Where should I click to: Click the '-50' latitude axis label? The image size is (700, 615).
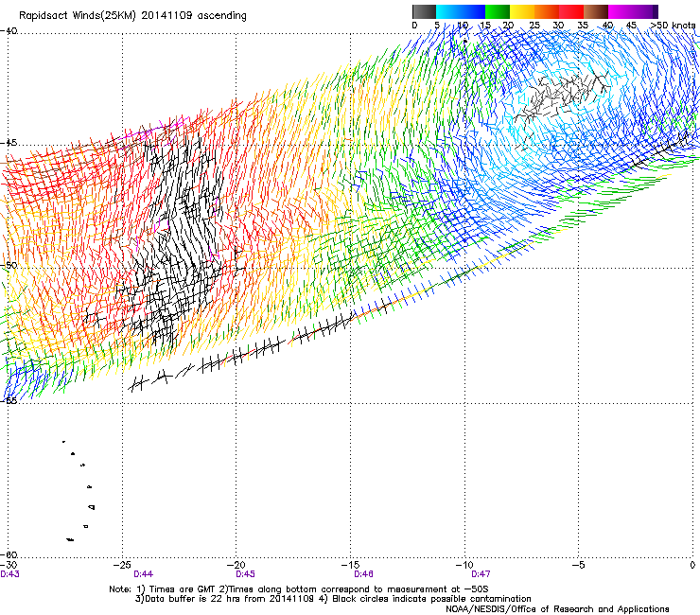(x=9, y=265)
